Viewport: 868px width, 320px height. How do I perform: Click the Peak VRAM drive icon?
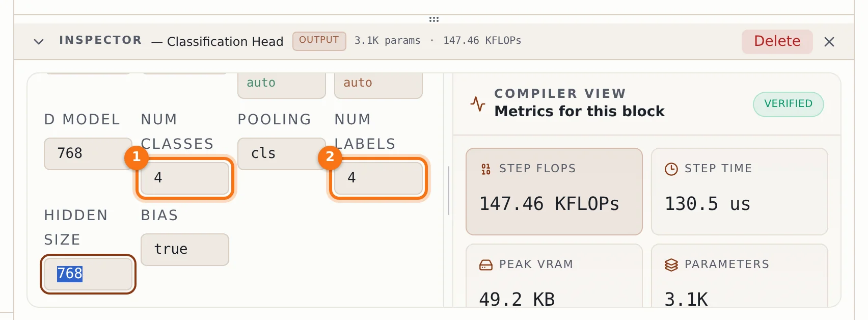[x=486, y=265]
